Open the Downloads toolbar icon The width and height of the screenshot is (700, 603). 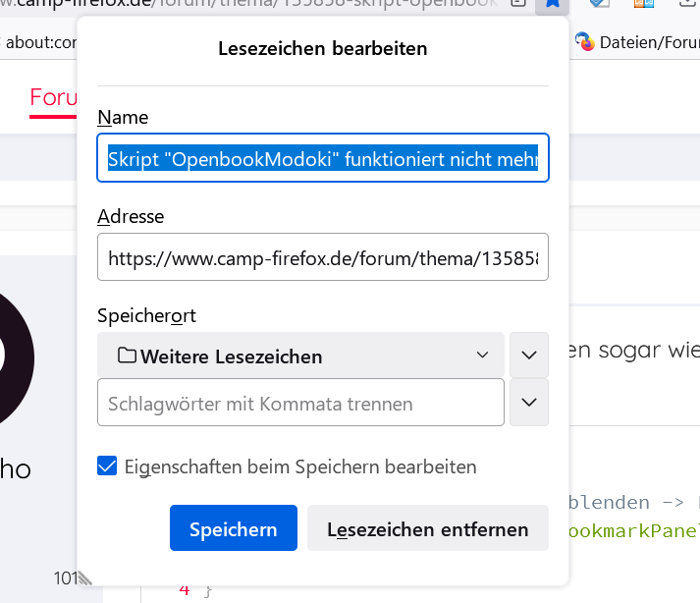click(x=684, y=4)
